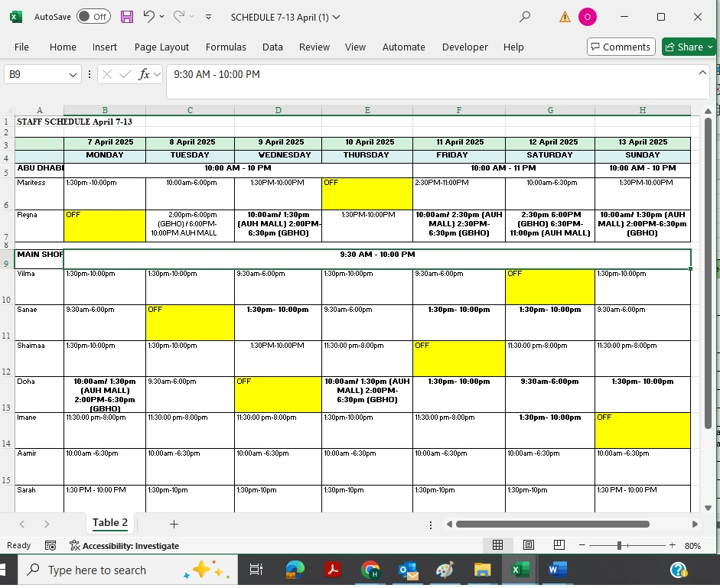The image size is (720, 588).
Task: Go to next sheet tab arrow
Action: pyautogui.click(x=47, y=524)
